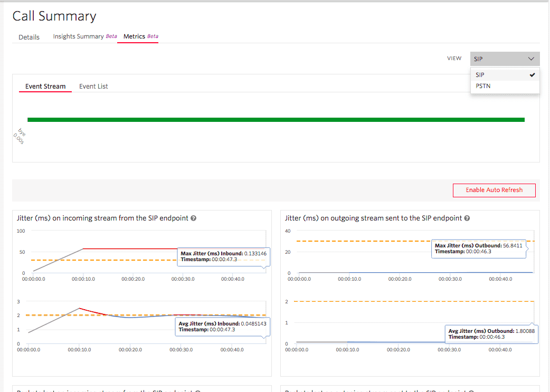This screenshot has height=392, width=550.
Task: Click the Avg Jitter Inbound tooltip
Action: [222, 326]
